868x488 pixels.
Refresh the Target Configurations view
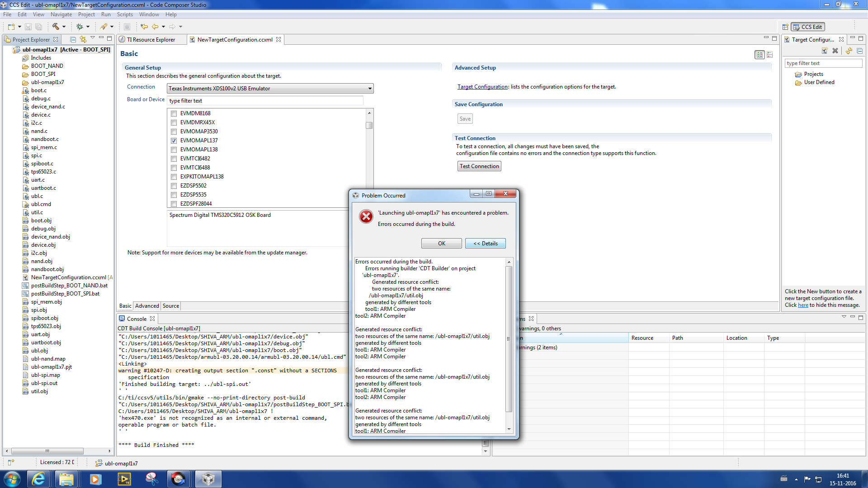849,51
